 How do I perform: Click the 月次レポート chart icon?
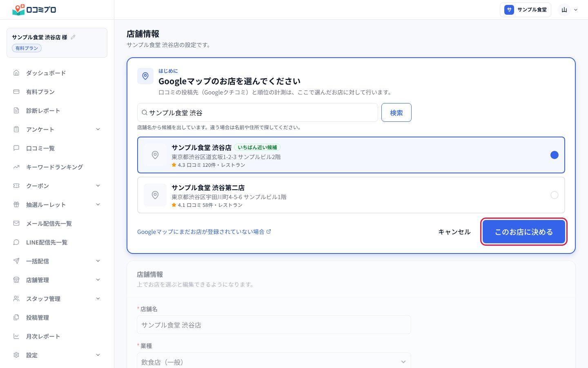pos(16,336)
